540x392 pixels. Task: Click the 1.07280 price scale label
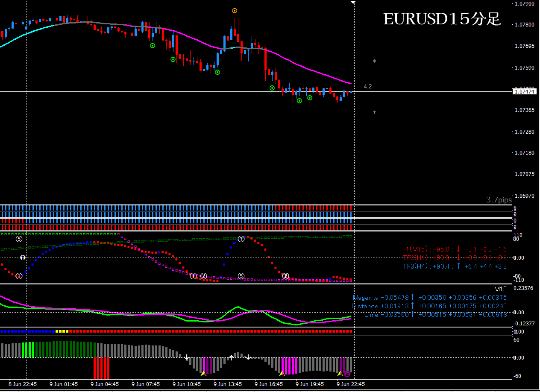525,132
